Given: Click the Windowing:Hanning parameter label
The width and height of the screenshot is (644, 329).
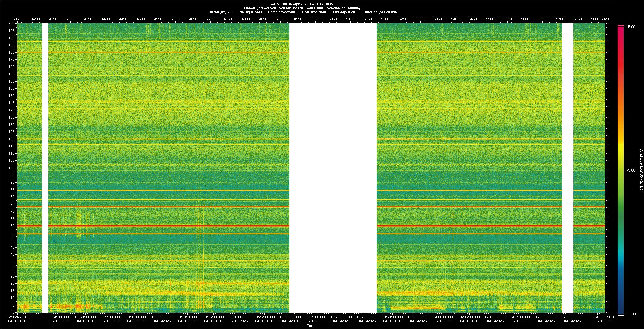Looking at the screenshot, I should point(343,8).
